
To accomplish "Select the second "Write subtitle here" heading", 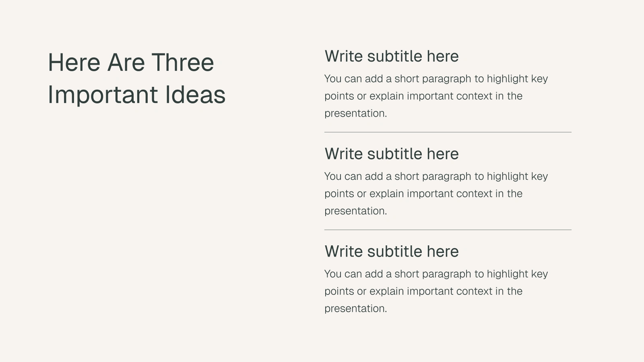I will pos(391,154).
